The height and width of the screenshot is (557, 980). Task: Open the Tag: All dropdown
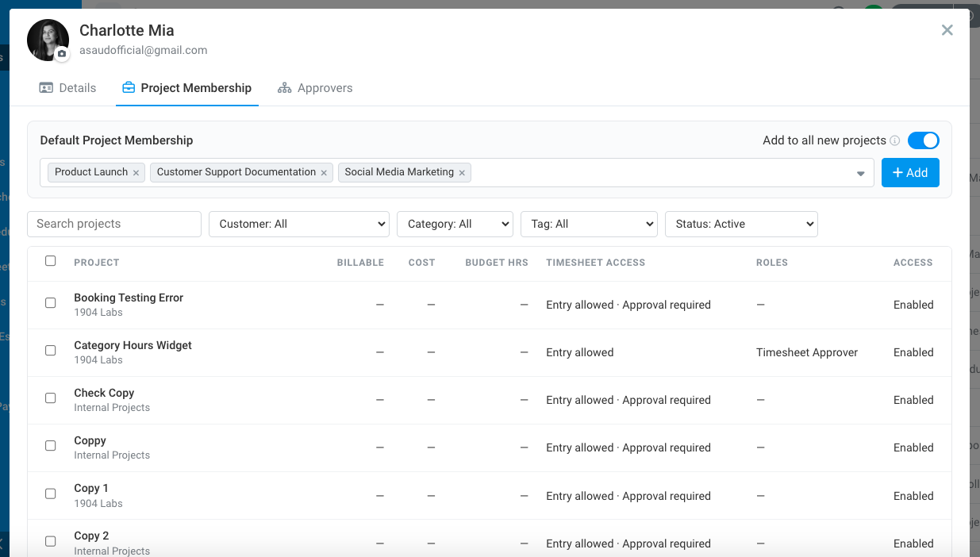click(589, 224)
